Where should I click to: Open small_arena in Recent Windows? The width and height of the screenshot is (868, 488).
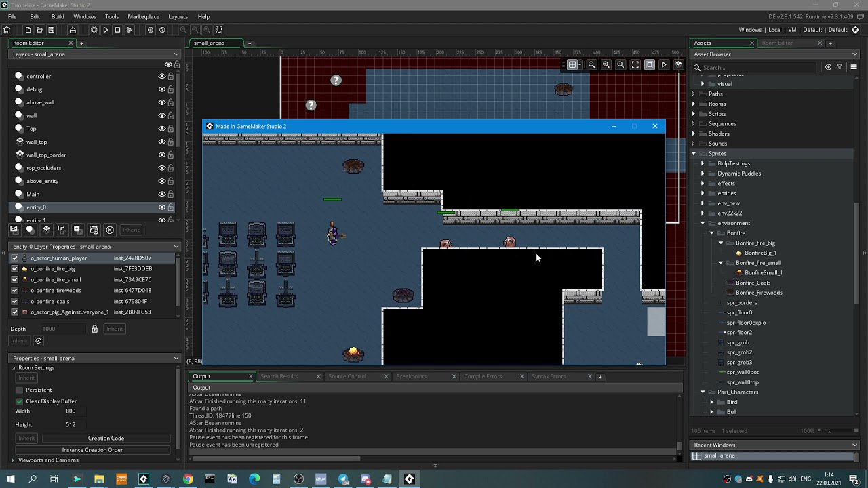pyautogui.click(x=719, y=456)
